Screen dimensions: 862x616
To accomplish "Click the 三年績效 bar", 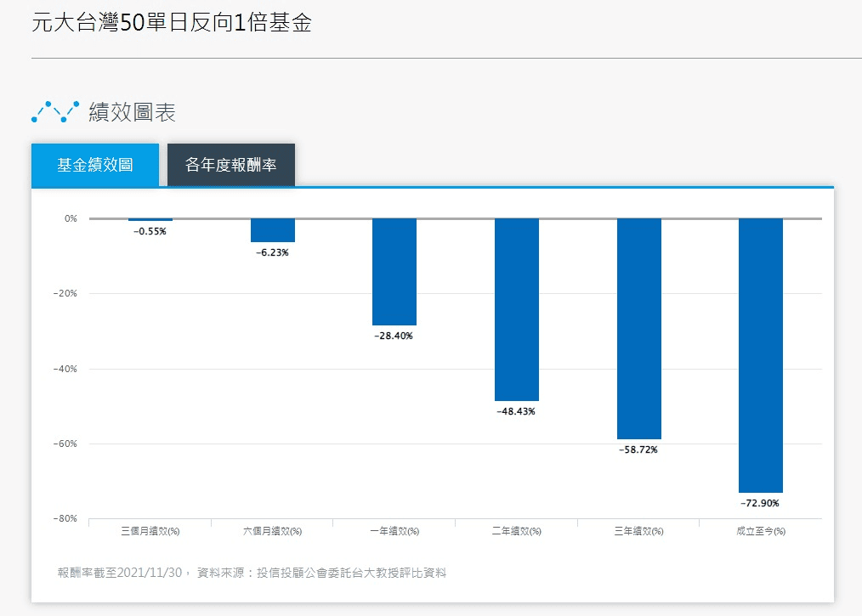I will 638,329.
